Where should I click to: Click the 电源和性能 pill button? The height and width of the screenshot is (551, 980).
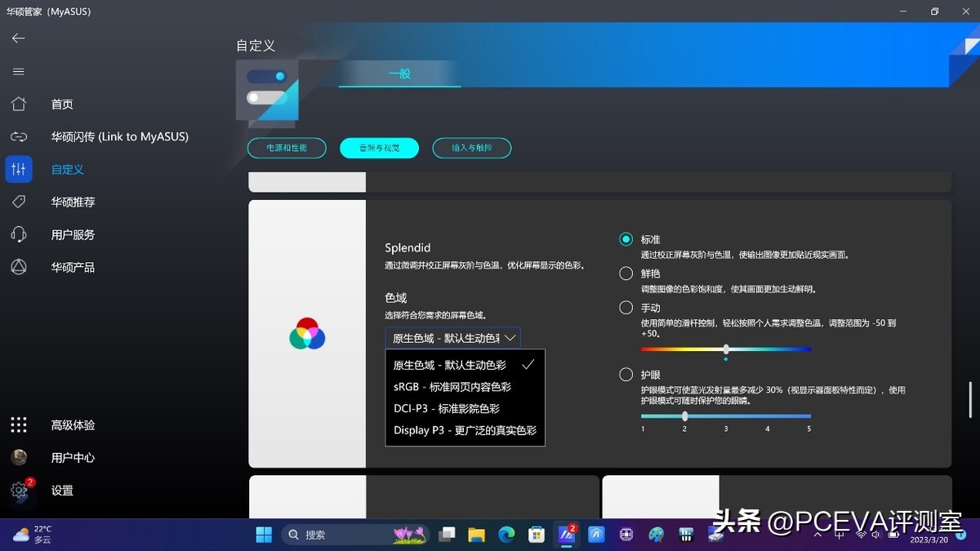287,148
